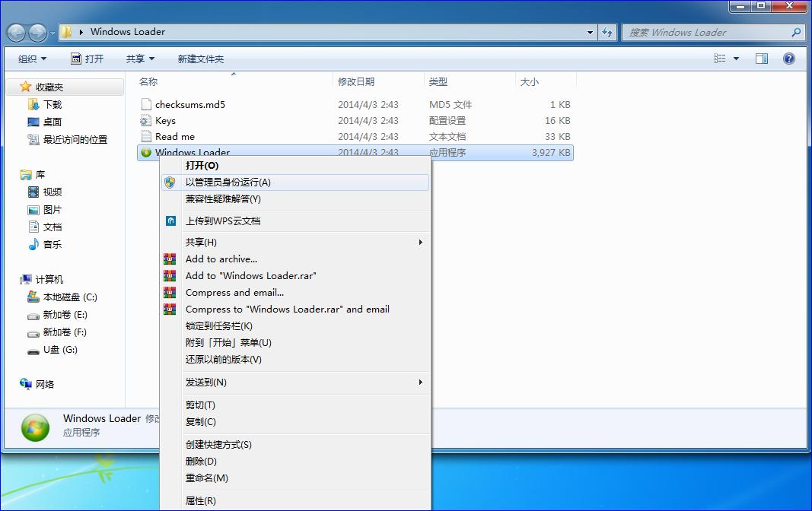Select the U盘 (G:) drive
This screenshot has width=812, height=511.
[x=56, y=350]
